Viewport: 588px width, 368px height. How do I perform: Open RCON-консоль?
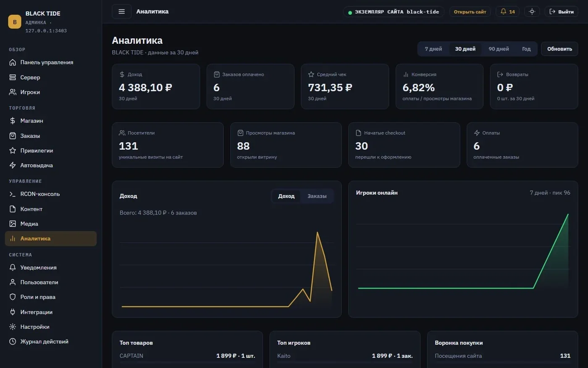(x=51, y=194)
